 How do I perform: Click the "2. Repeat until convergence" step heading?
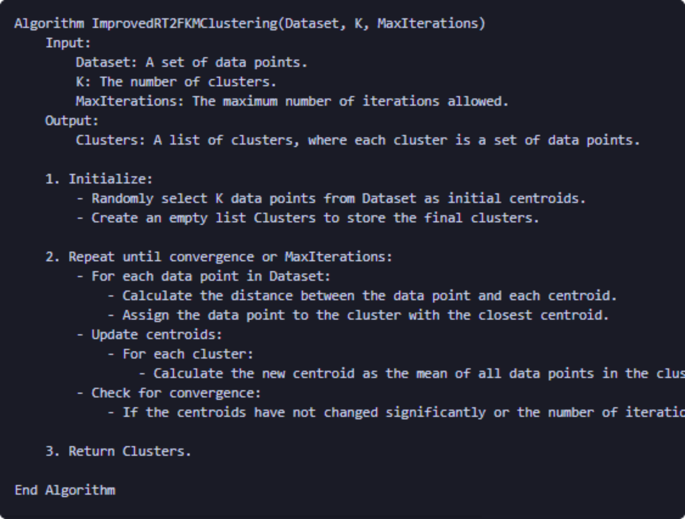[x=219, y=257]
